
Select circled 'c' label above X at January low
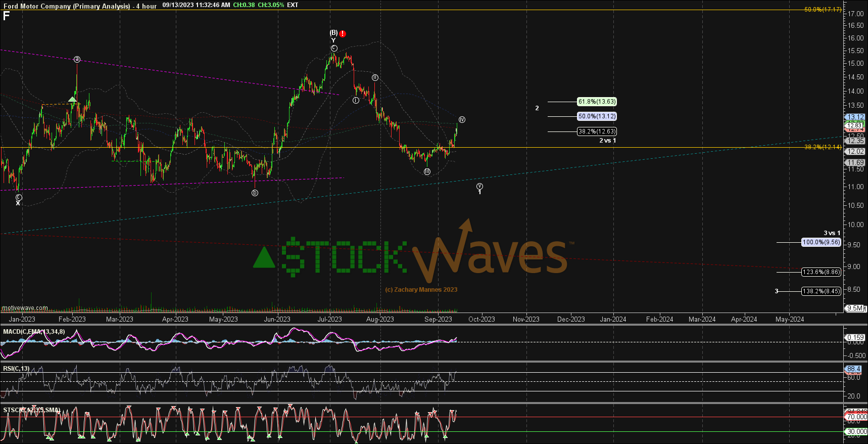click(x=19, y=197)
